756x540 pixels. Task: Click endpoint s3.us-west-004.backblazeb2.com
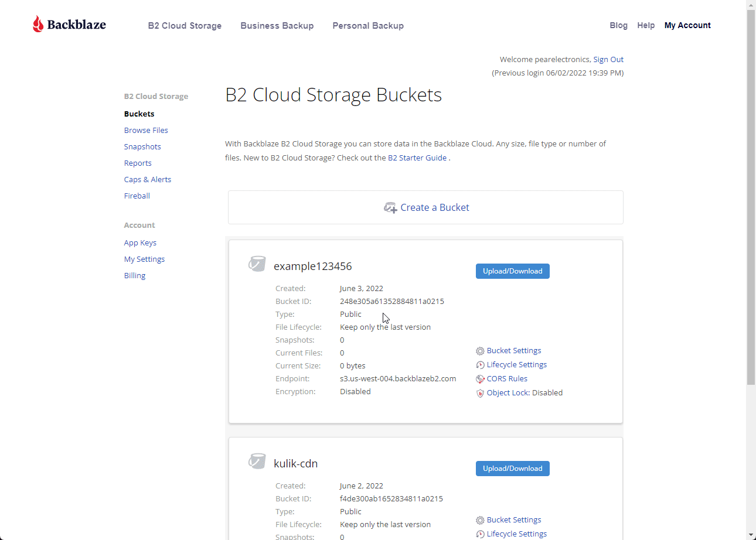click(398, 378)
